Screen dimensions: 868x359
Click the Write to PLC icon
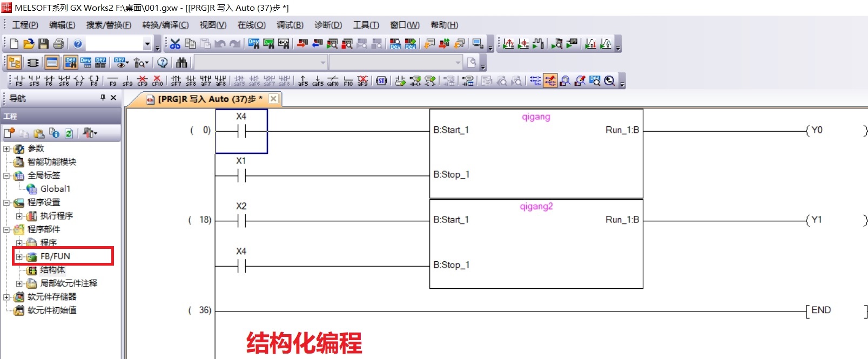[302, 44]
